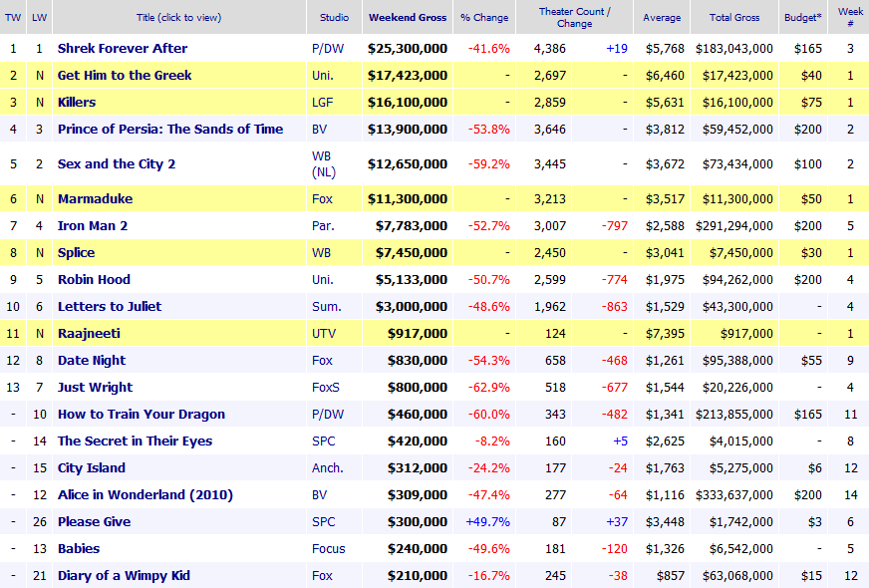Click the Studio column header
The width and height of the screenshot is (869, 588).
(x=334, y=18)
